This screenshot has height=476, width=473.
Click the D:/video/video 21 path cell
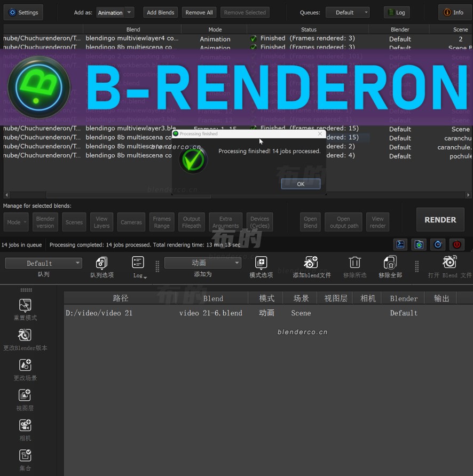(x=99, y=313)
